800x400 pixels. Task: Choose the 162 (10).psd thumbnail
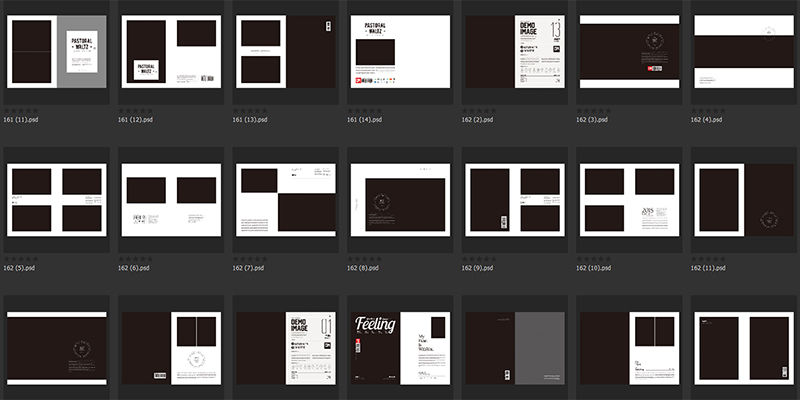click(x=629, y=200)
